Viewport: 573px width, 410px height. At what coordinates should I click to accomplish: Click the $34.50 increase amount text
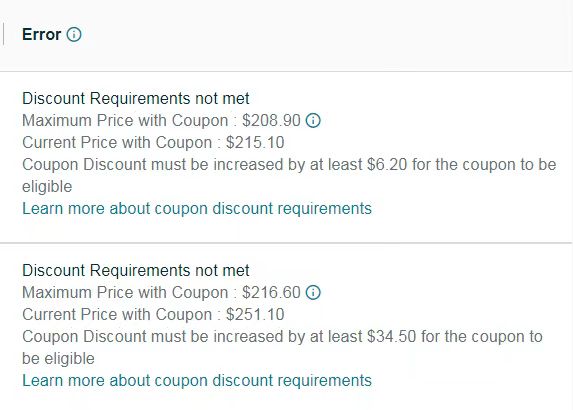click(391, 337)
